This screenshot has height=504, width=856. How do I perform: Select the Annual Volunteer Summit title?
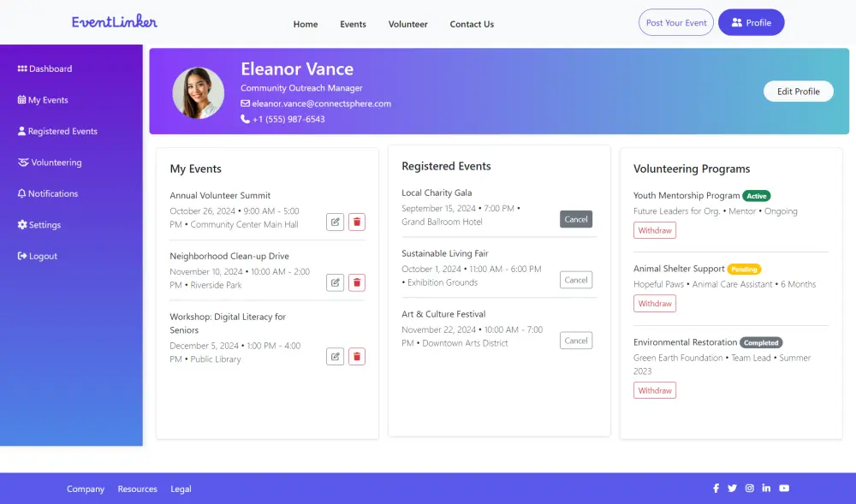click(220, 195)
